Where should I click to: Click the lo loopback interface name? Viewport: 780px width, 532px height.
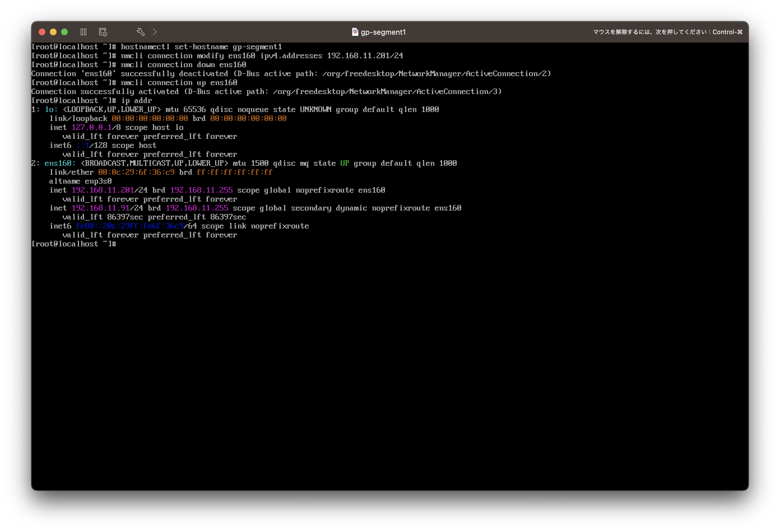(49, 110)
